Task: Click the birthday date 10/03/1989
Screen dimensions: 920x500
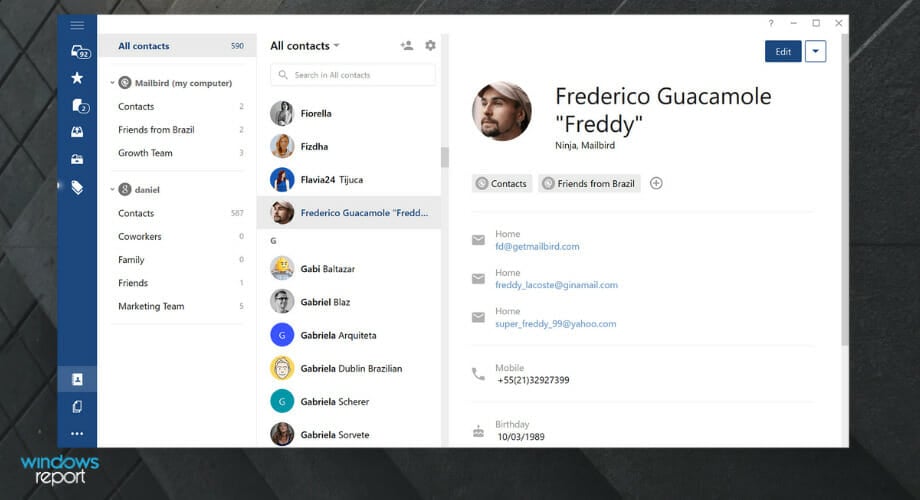Action: click(x=521, y=437)
